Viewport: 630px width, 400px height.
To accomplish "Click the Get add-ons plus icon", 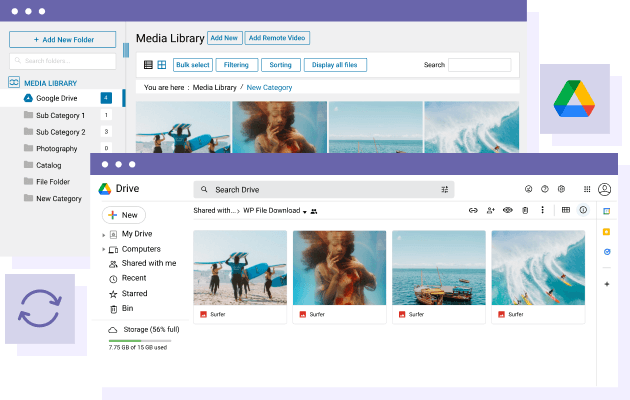I will (607, 284).
